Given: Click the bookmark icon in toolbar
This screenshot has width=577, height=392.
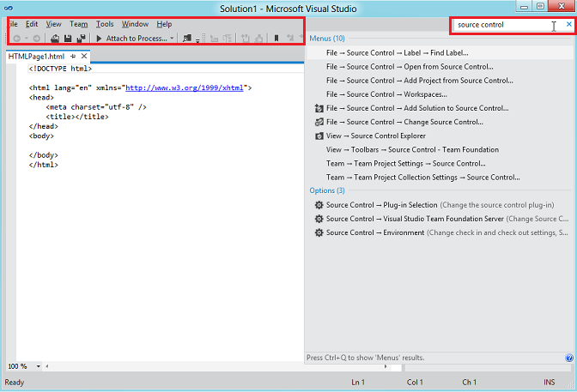Looking at the screenshot, I should point(276,39).
